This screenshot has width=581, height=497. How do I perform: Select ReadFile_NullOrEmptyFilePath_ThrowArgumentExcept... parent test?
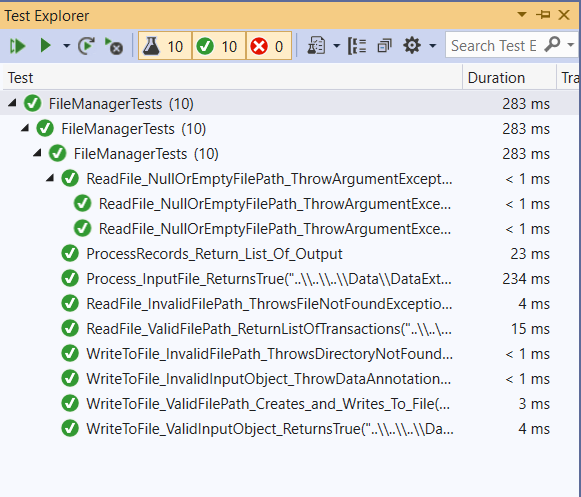click(289, 179)
